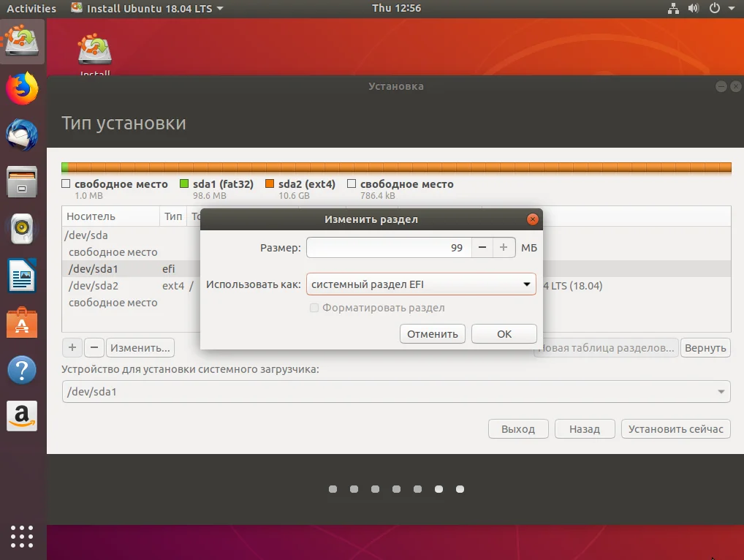Toggle the Форматировать раздел checkbox
The image size is (744, 560).
(314, 308)
